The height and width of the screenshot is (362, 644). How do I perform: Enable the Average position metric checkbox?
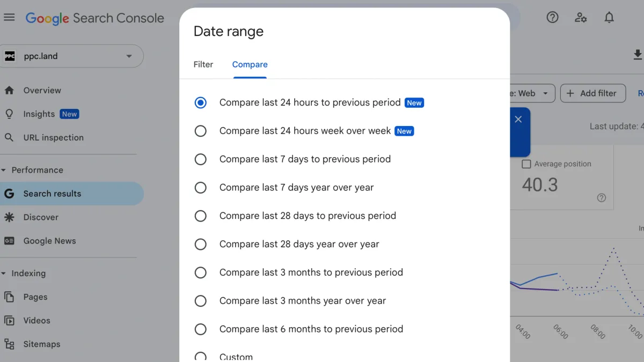[x=526, y=164]
